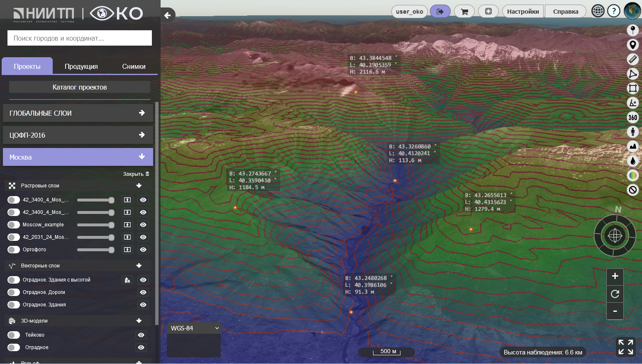Viewport: 642px width, 364px height.
Task: Collapse the Растровые слои group
Action: click(139, 186)
